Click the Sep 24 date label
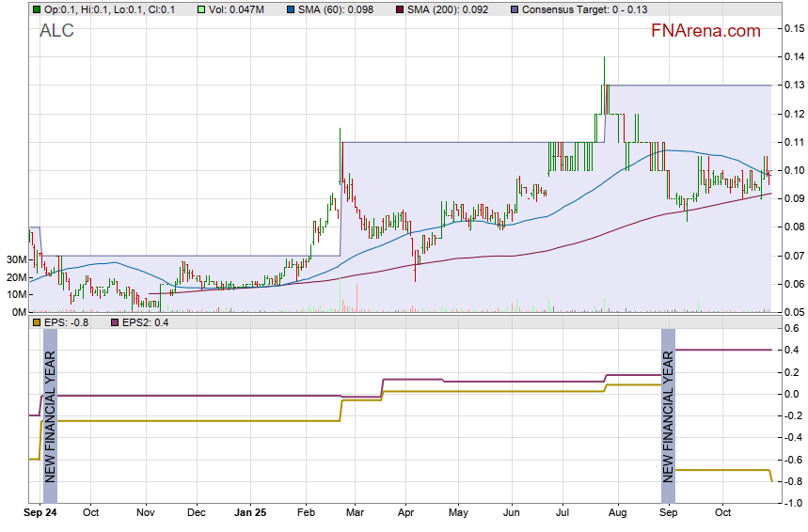The width and height of the screenshot is (808, 532). click(x=39, y=513)
